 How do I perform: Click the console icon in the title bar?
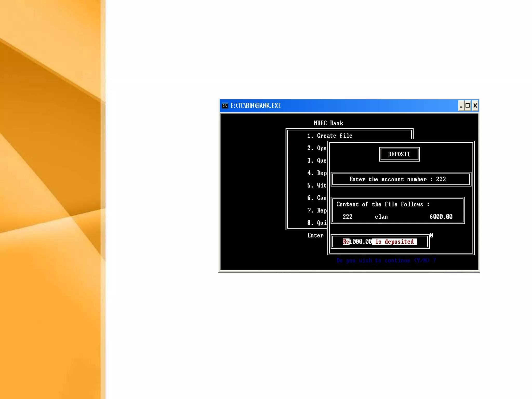tap(225, 106)
